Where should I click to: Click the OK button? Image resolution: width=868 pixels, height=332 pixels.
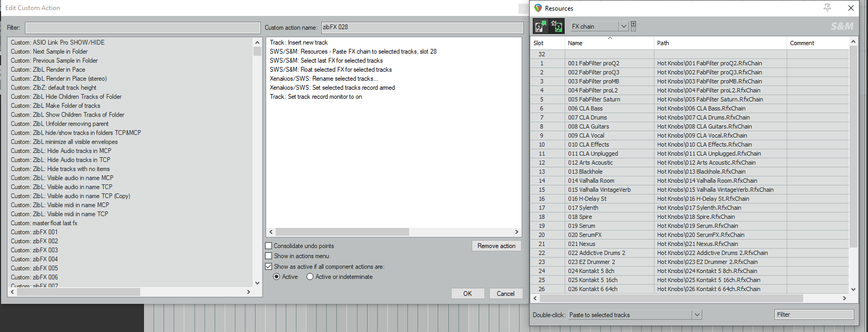tap(467, 294)
